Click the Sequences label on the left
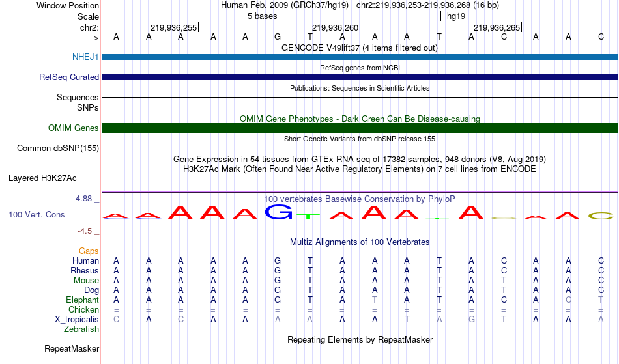619x364 pixels. click(78, 98)
